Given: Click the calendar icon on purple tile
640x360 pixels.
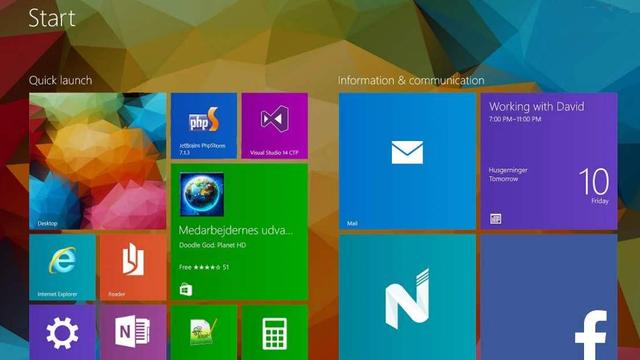Looking at the screenshot, I should 496,219.
